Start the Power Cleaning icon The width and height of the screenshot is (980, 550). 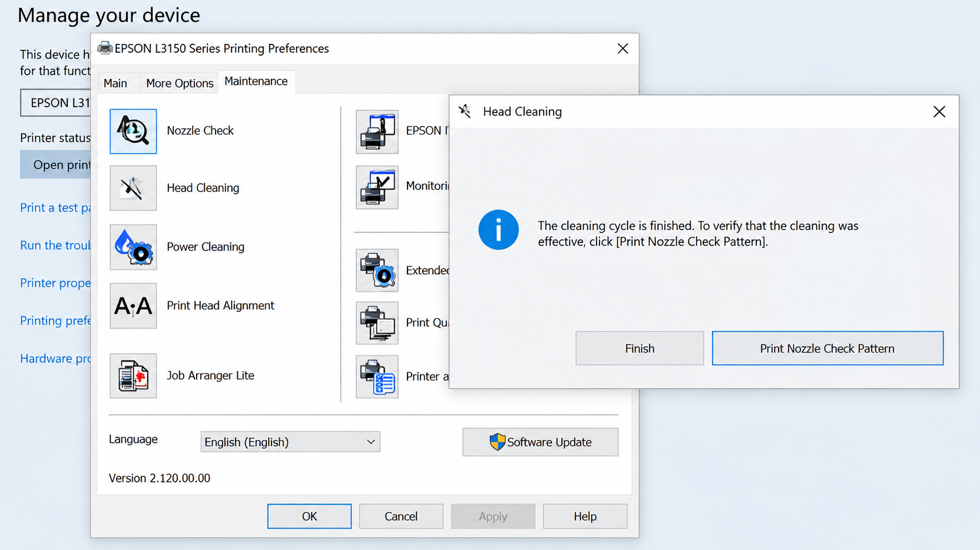133,247
